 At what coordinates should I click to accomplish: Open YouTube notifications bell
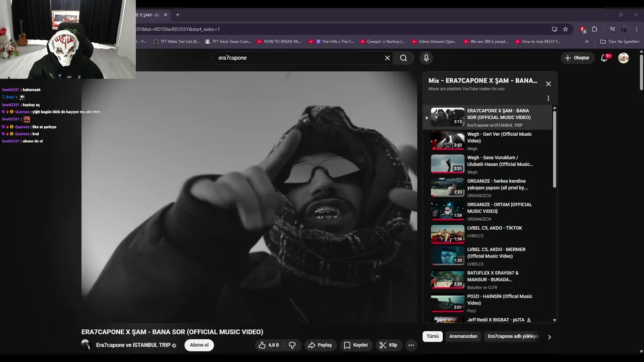[605, 58]
